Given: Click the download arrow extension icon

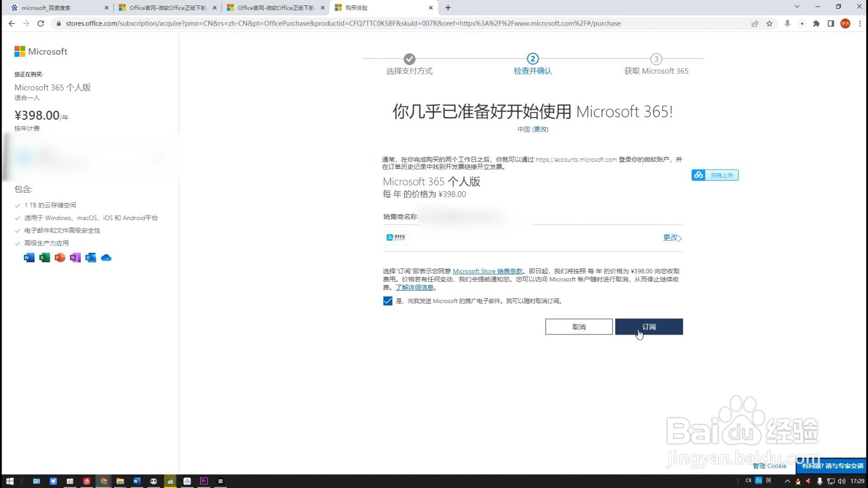Looking at the screenshot, I should [787, 23].
